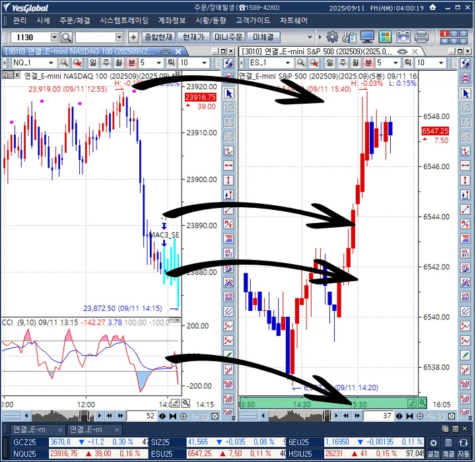Select the green pencil tool in NASDAQ sidebar
Screen dimensions: 476x462
pos(228,354)
